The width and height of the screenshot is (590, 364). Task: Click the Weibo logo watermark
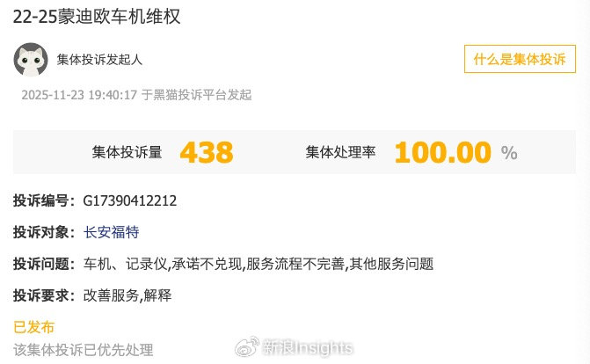247,347
